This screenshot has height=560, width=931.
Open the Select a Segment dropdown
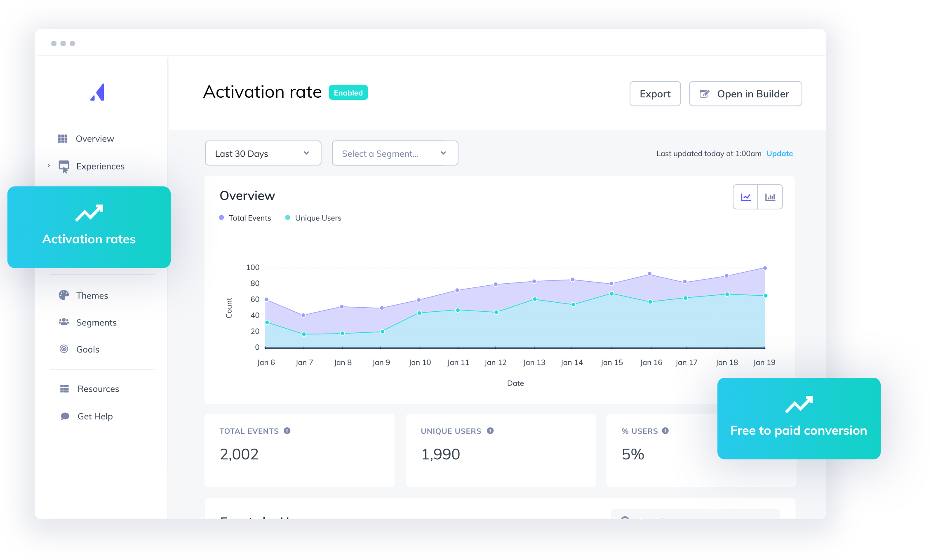point(395,153)
